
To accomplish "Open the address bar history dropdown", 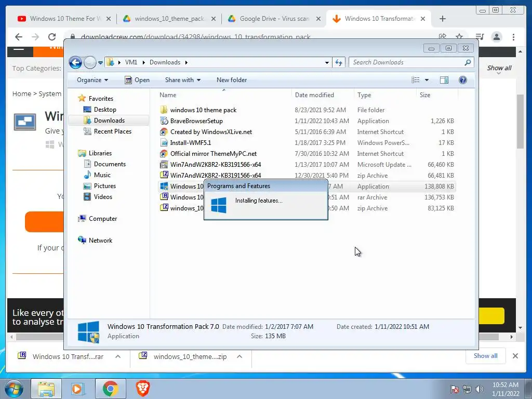I will click(327, 62).
